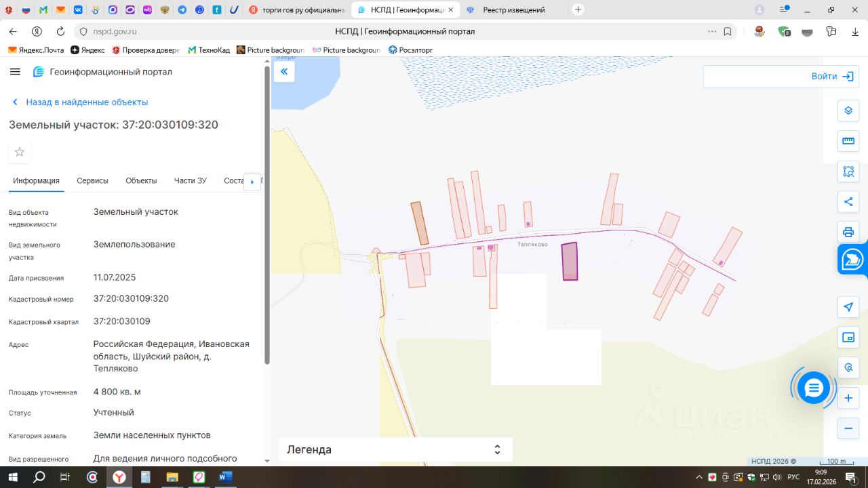Image resolution: width=868 pixels, height=488 pixels.
Task: Launch Word from the taskbar
Action: (x=225, y=477)
